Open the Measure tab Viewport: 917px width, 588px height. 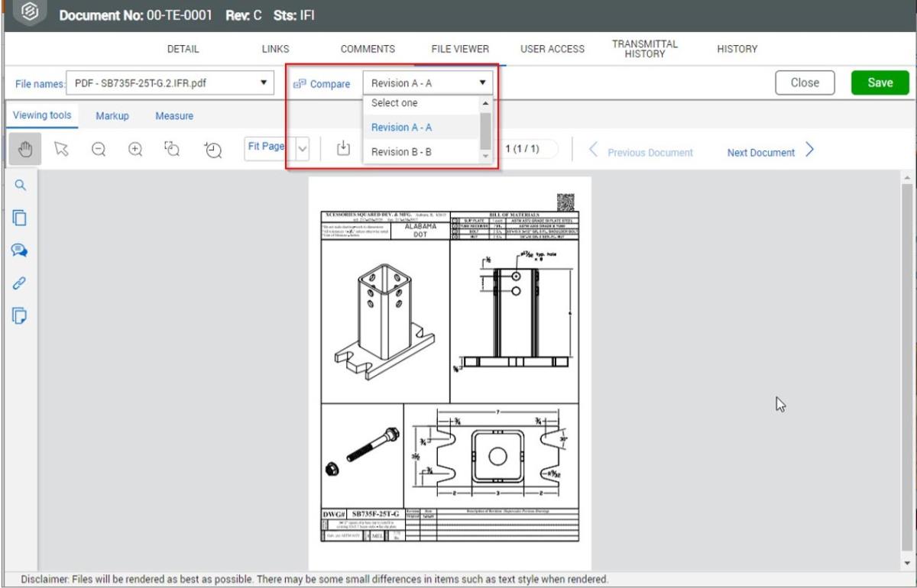tap(174, 116)
